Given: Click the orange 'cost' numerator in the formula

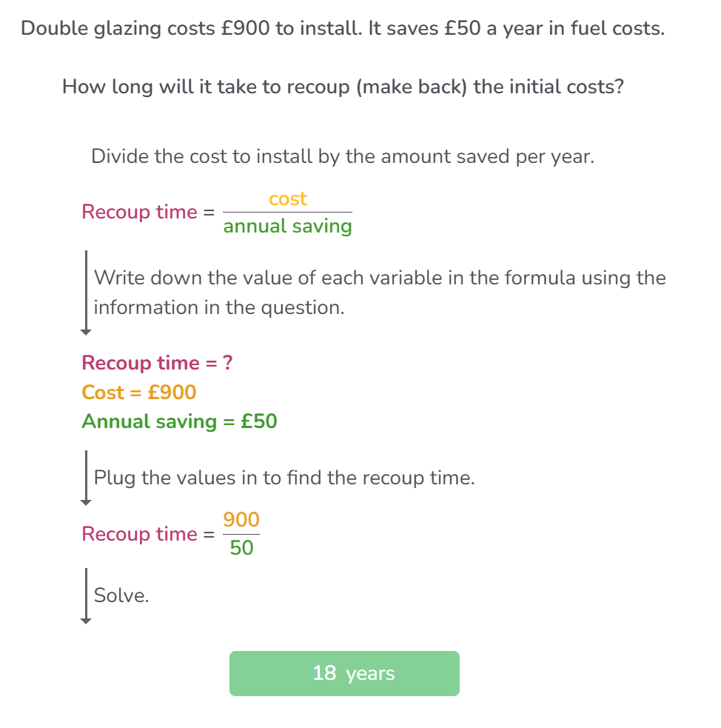Looking at the screenshot, I should [288, 199].
